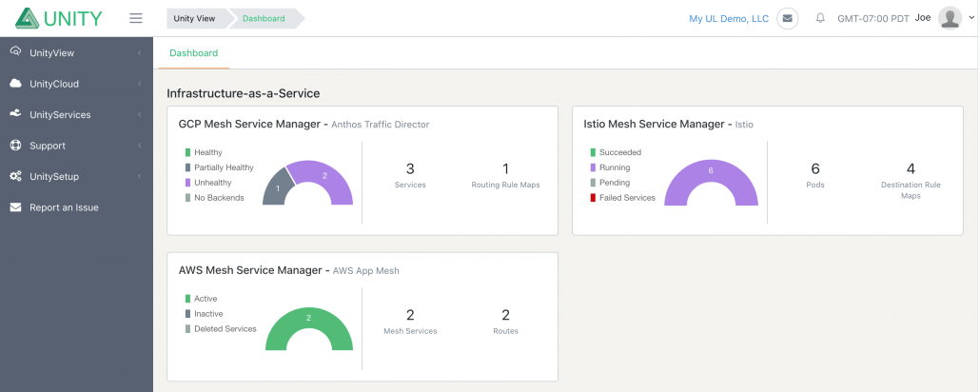Image resolution: width=980 pixels, height=392 pixels.
Task: Expand the UnityServices sidebar chevron
Action: coord(139,115)
